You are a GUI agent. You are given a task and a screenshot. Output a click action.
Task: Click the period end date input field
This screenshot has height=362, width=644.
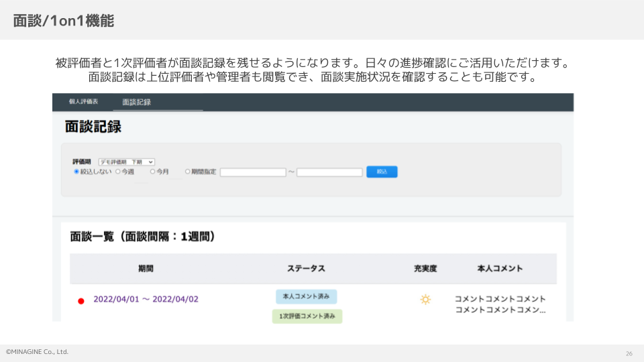click(x=329, y=172)
